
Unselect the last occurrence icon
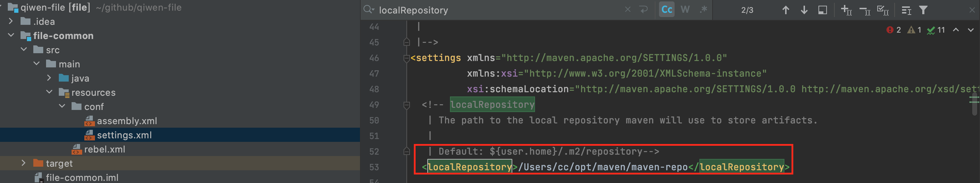point(865,10)
